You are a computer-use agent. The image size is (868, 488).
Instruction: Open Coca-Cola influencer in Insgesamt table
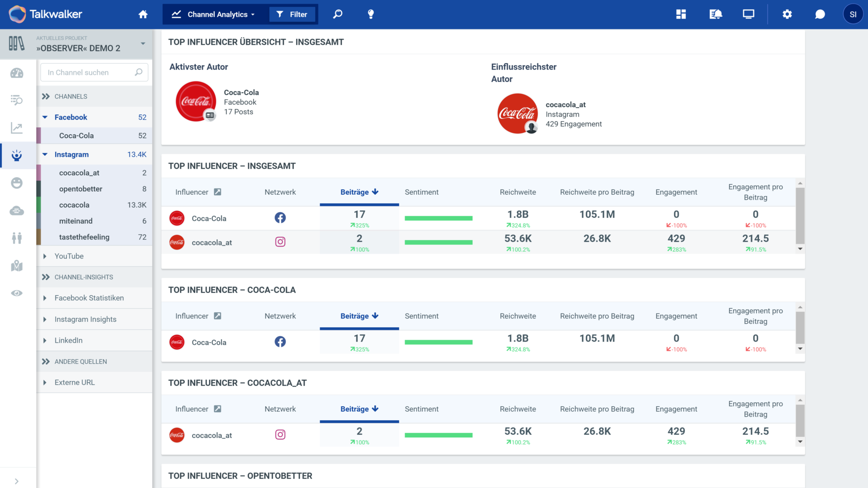(x=209, y=218)
